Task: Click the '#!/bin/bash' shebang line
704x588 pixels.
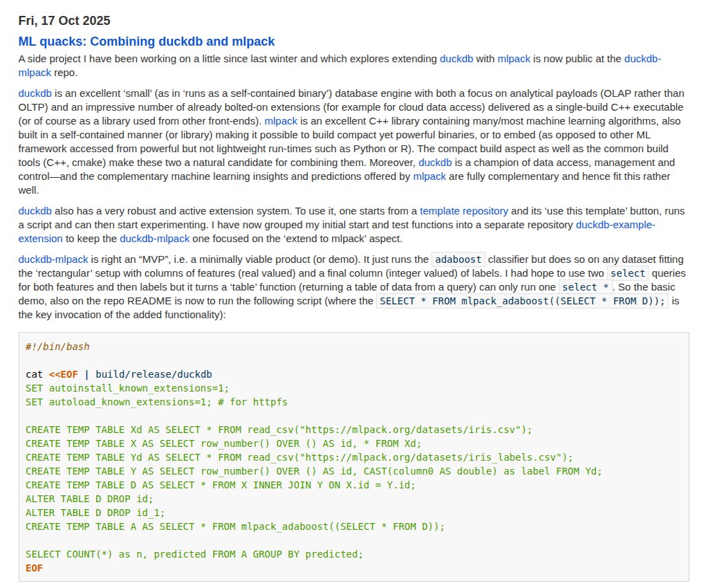Action: [x=57, y=347]
